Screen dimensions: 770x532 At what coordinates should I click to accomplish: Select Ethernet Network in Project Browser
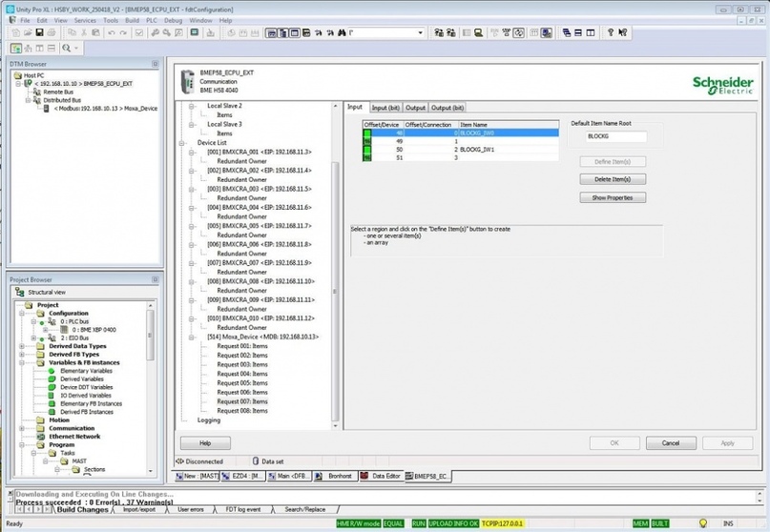pyautogui.click(x=74, y=437)
